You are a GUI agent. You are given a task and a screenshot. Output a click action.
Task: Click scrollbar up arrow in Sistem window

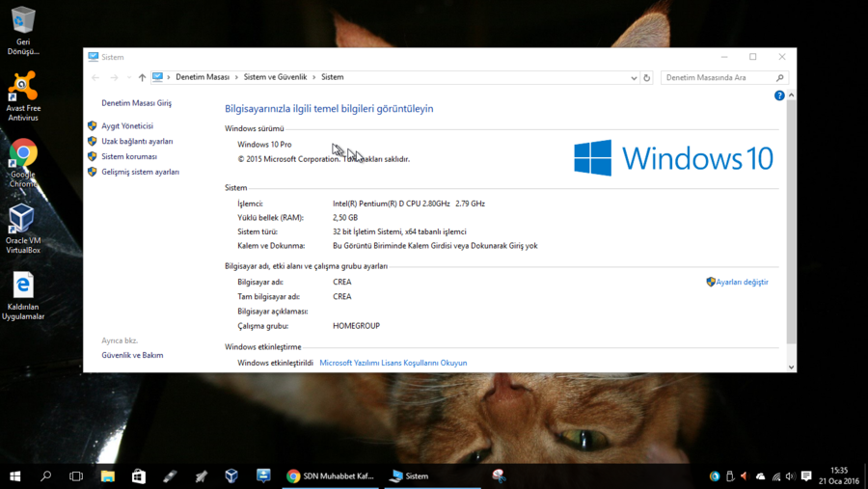point(791,95)
